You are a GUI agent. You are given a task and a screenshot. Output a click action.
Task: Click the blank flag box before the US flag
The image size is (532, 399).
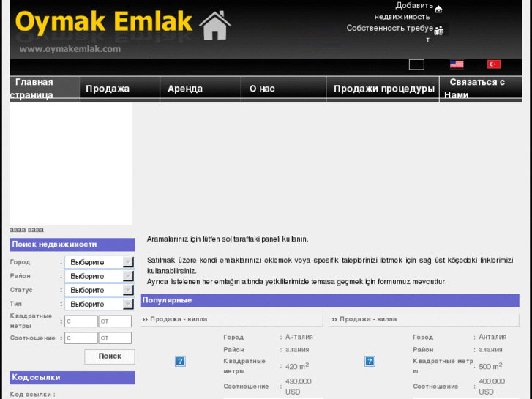[416, 64]
